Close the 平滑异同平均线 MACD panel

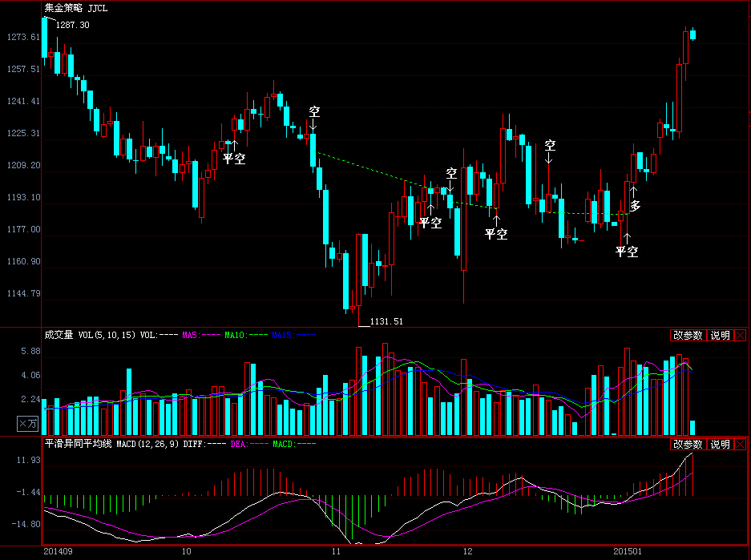[x=741, y=444]
